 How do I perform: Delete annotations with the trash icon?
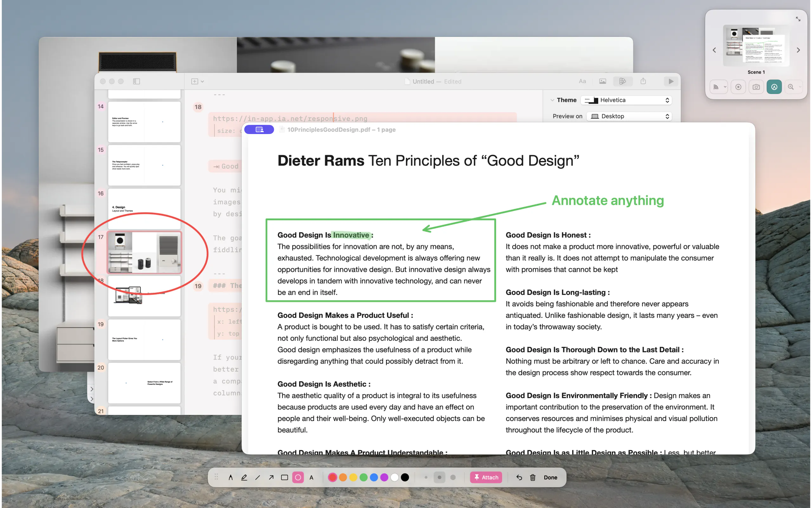click(x=533, y=478)
